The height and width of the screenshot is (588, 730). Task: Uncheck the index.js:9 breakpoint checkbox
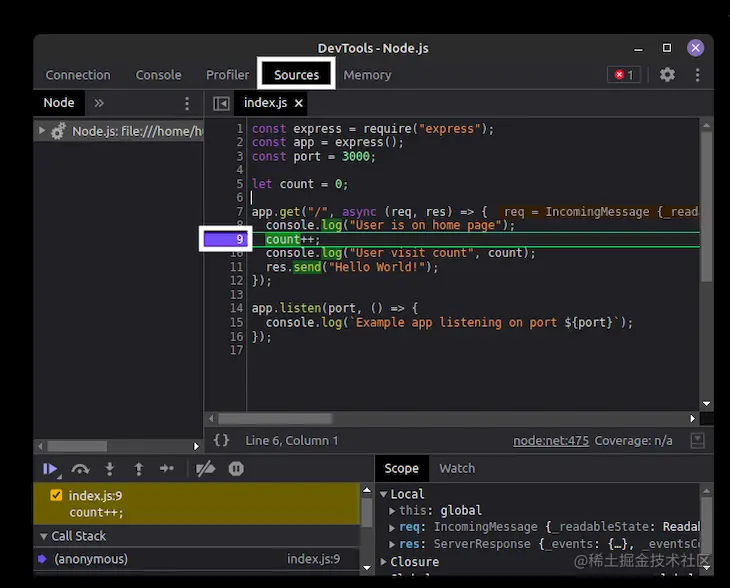tap(56, 495)
